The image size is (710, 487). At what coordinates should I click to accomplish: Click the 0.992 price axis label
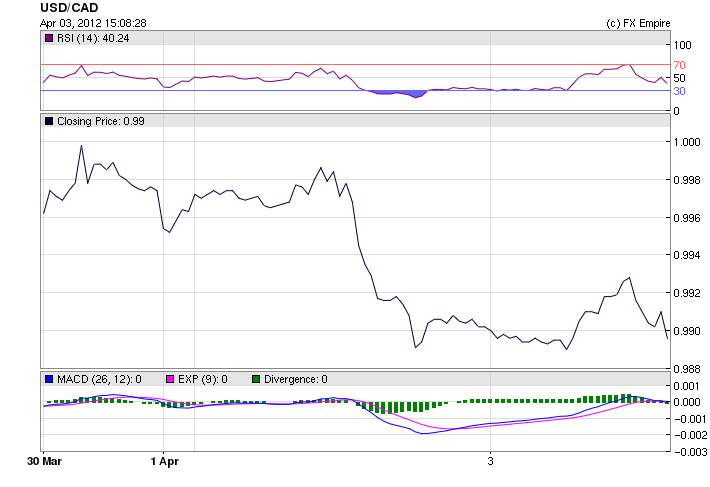pos(687,293)
